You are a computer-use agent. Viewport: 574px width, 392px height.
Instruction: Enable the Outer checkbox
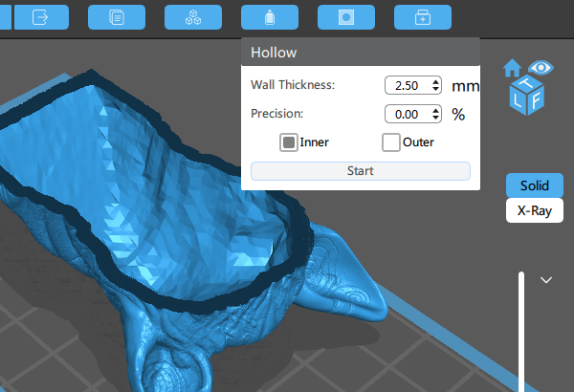click(x=390, y=142)
